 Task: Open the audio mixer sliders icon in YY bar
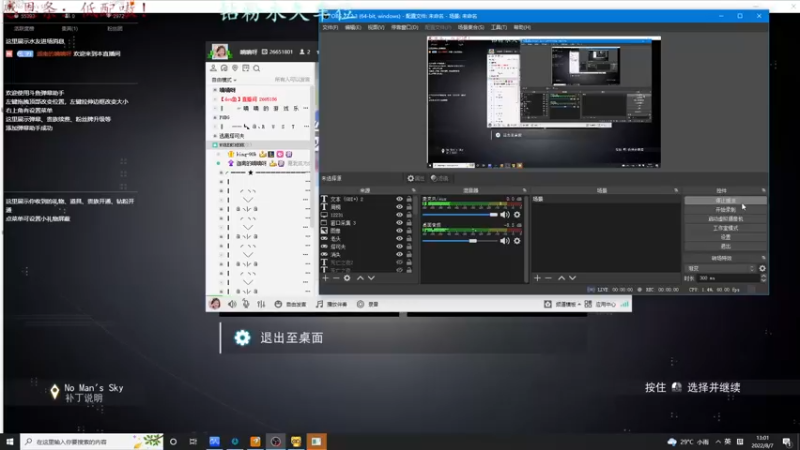(x=261, y=304)
